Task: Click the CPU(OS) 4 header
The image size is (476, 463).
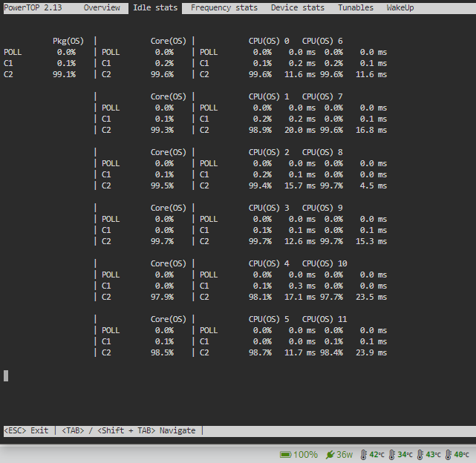Action: click(269, 263)
